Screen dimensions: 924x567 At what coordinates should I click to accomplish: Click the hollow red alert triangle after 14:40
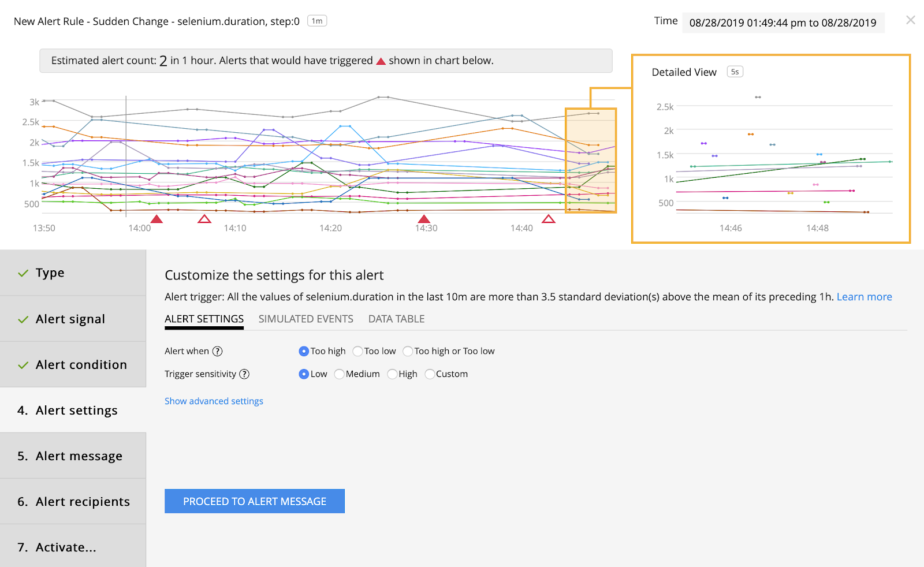coord(549,219)
